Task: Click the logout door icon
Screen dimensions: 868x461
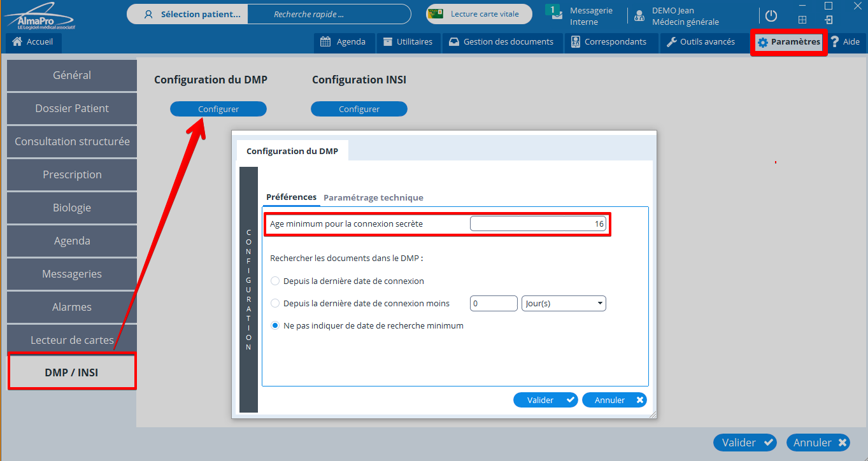Action: (x=829, y=20)
